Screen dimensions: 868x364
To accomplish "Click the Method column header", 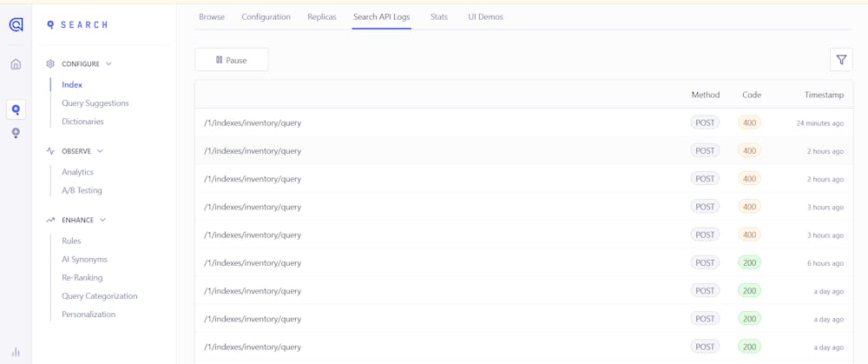I will (705, 95).
